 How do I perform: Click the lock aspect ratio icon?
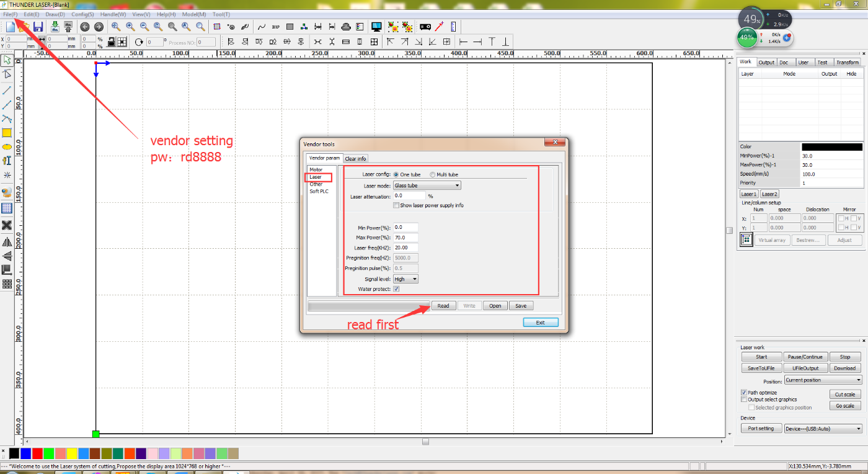111,42
